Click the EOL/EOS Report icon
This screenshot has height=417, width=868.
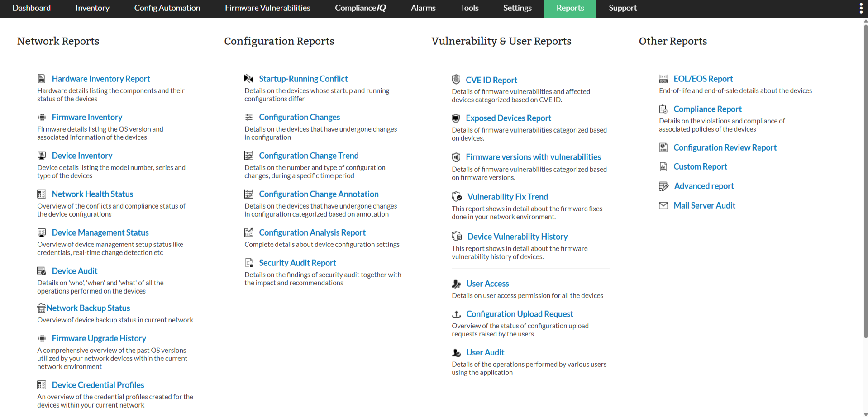[663, 79]
